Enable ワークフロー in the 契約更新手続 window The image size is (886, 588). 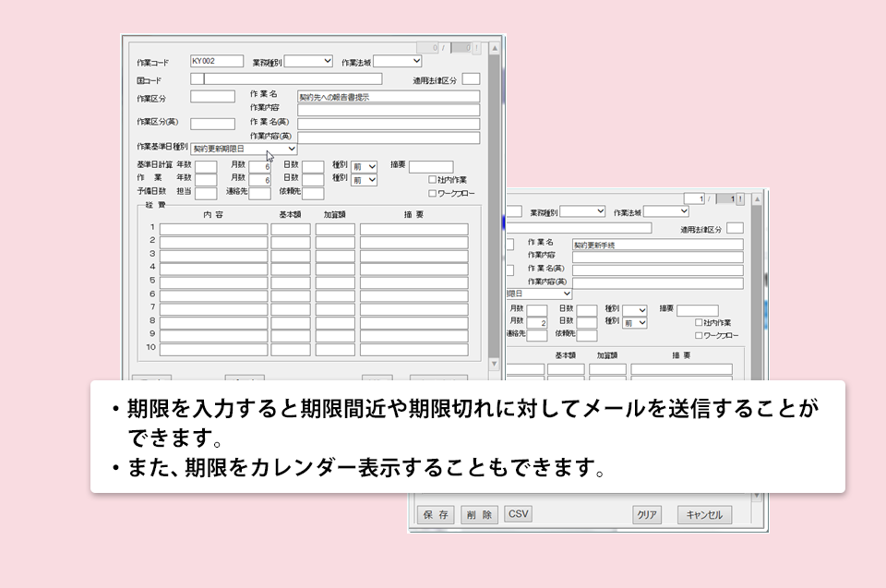[x=699, y=335]
